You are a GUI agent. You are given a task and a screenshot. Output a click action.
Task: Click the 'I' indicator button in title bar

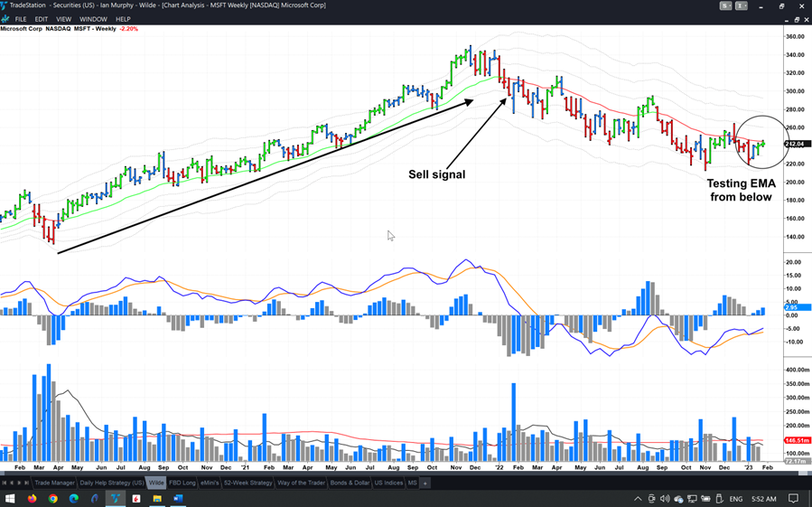click(x=742, y=5)
